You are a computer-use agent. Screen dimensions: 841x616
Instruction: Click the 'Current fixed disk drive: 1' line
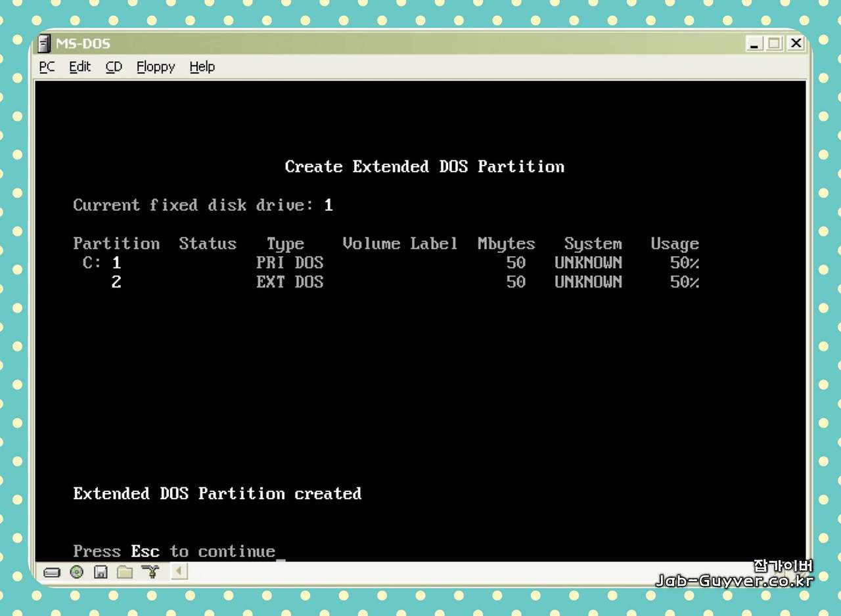(204, 205)
